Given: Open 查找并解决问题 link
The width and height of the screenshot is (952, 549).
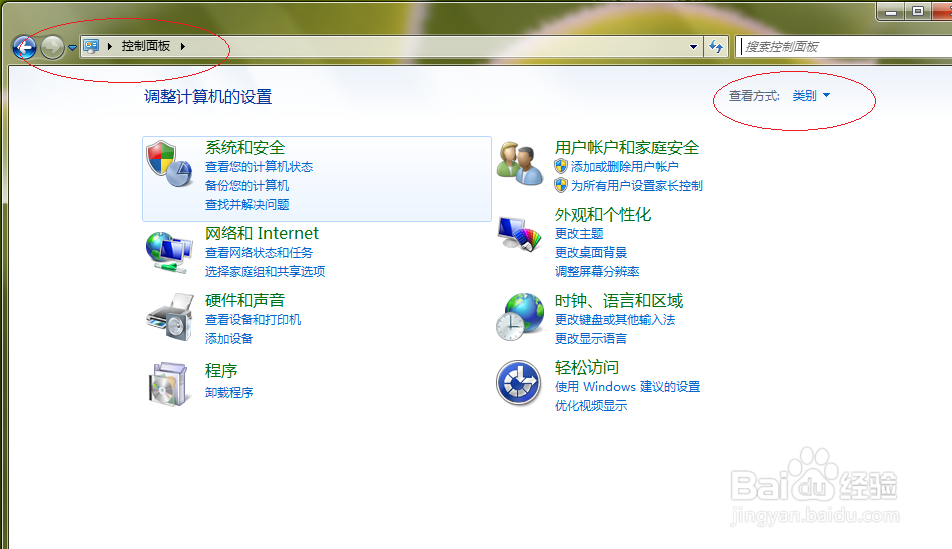Looking at the screenshot, I should 247,205.
